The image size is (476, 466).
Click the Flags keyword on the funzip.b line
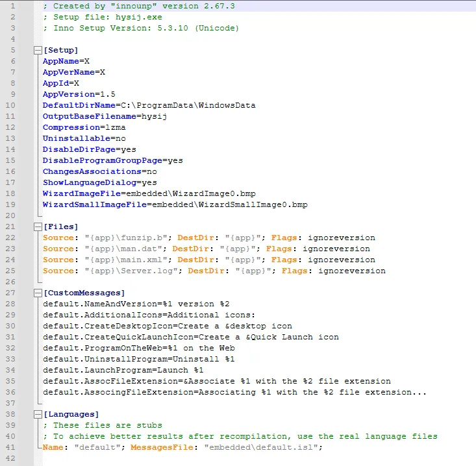coord(284,238)
